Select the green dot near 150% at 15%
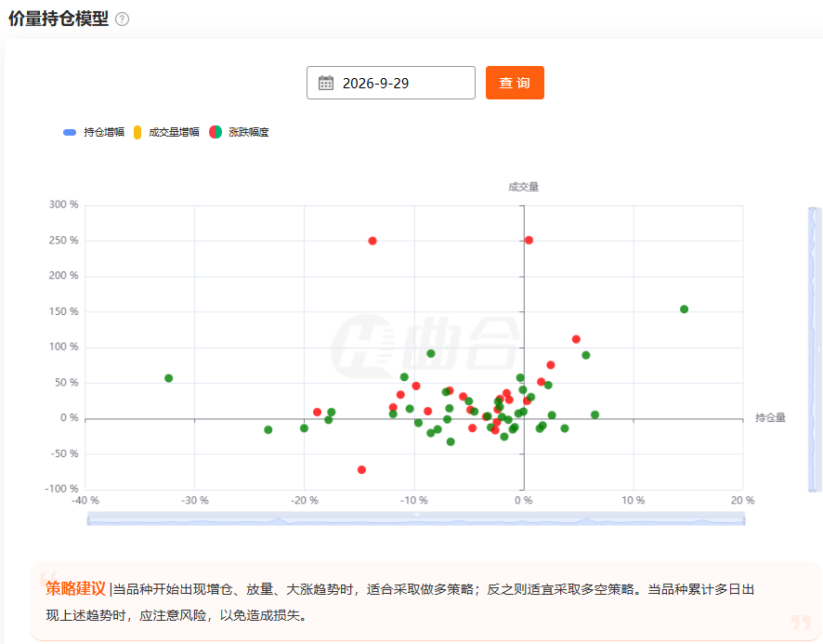Screen dimensions: 823x644 (x=684, y=309)
